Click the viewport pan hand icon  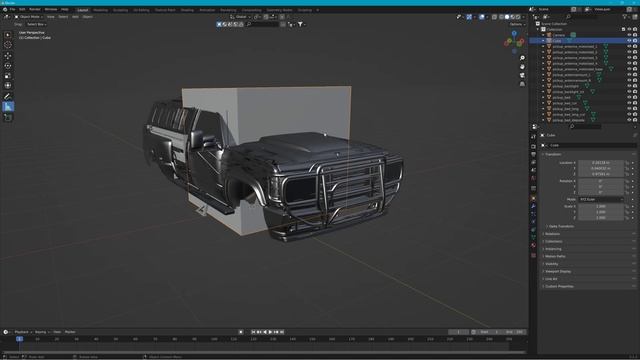522,67
